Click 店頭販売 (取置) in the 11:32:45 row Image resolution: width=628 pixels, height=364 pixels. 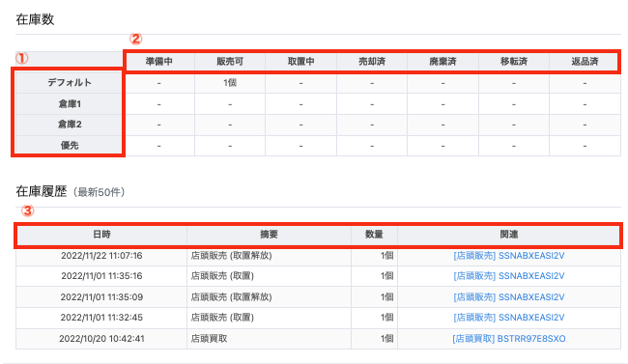pyautogui.click(x=222, y=318)
